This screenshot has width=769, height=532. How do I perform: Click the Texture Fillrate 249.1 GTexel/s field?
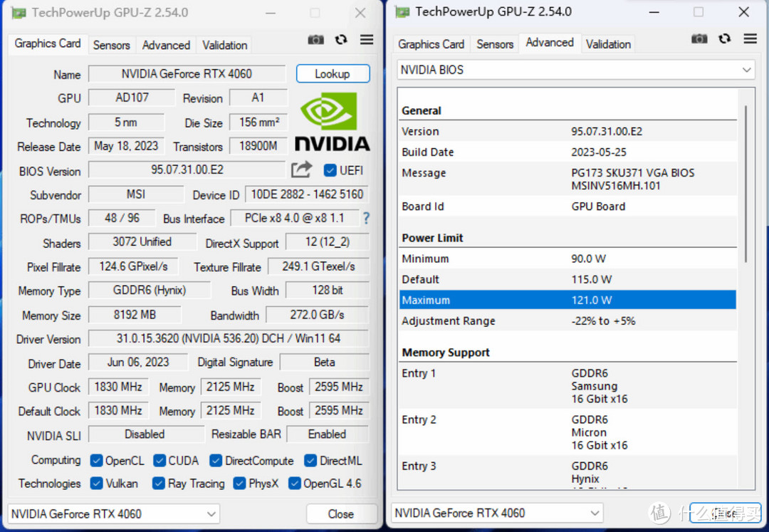(318, 267)
